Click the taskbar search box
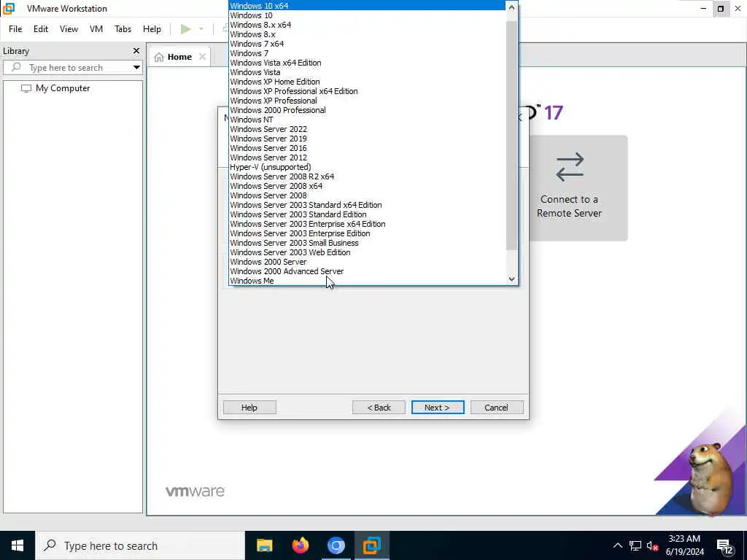747x560 pixels. point(140,545)
